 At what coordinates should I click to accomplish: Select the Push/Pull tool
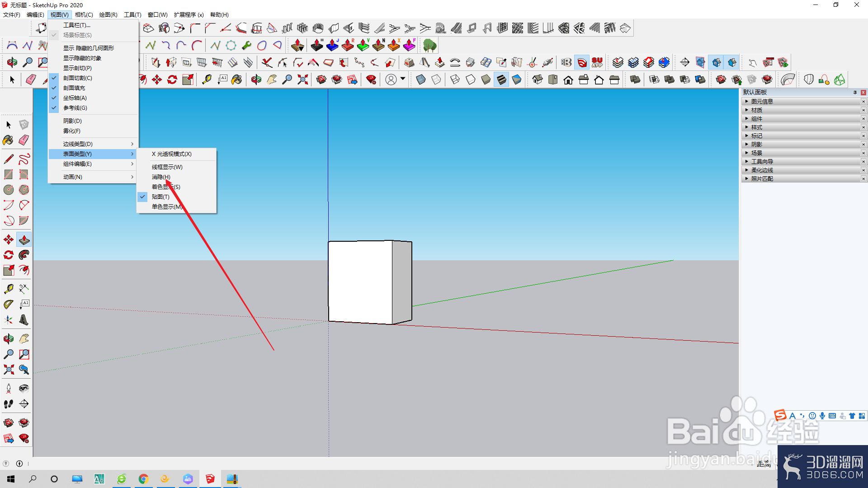point(24,239)
